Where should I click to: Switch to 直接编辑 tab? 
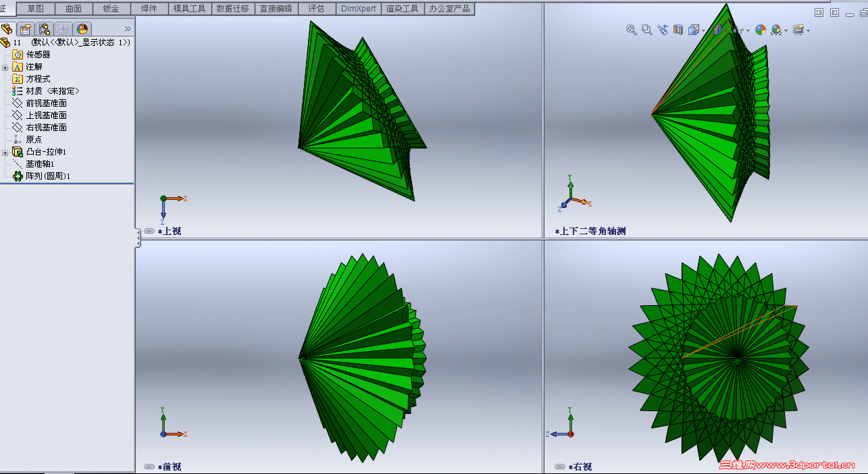point(276,9)
